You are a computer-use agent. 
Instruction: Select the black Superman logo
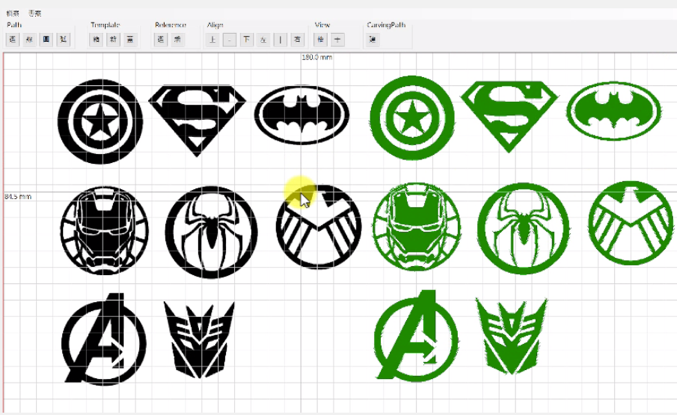pos(197,121)
